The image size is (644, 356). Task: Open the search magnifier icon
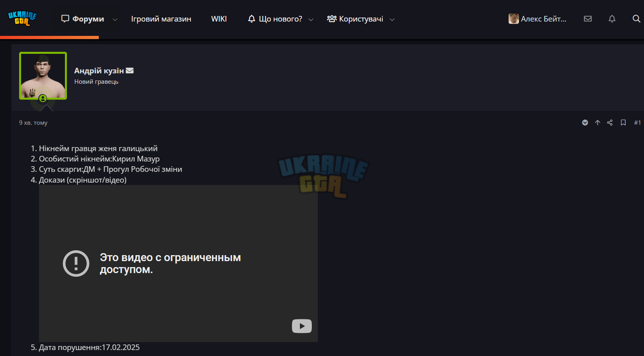636,19
